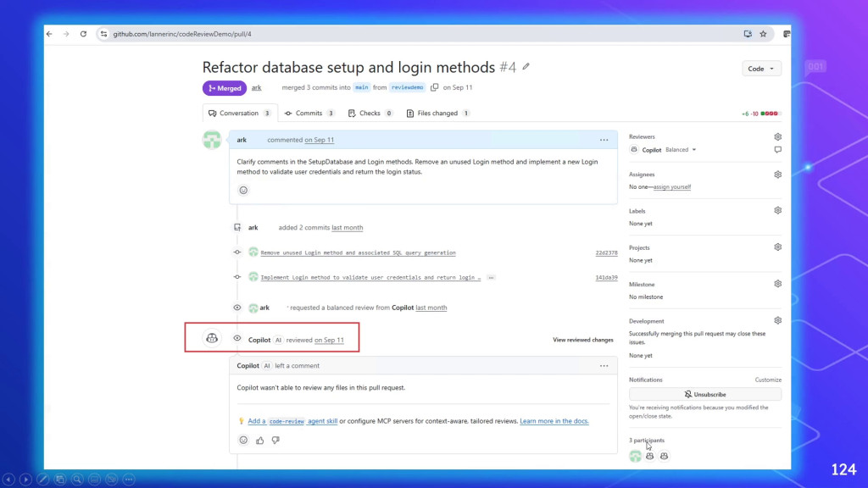The image size is (868, 488).
Task: Click ark's avatar under participants
Action: [636, 456]
